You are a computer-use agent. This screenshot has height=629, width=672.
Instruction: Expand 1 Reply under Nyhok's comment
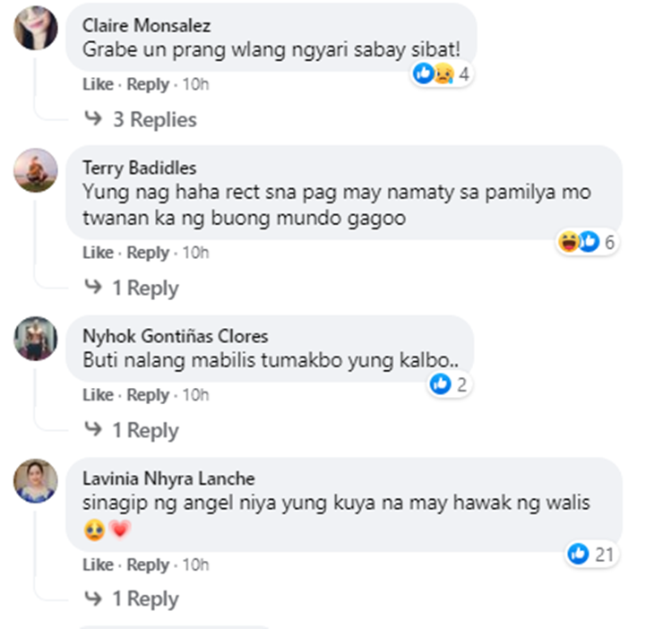click(132, 430)
